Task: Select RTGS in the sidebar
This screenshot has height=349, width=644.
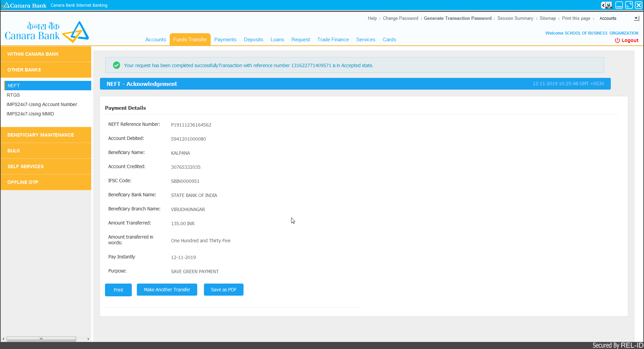Action: tap(13, 95)
